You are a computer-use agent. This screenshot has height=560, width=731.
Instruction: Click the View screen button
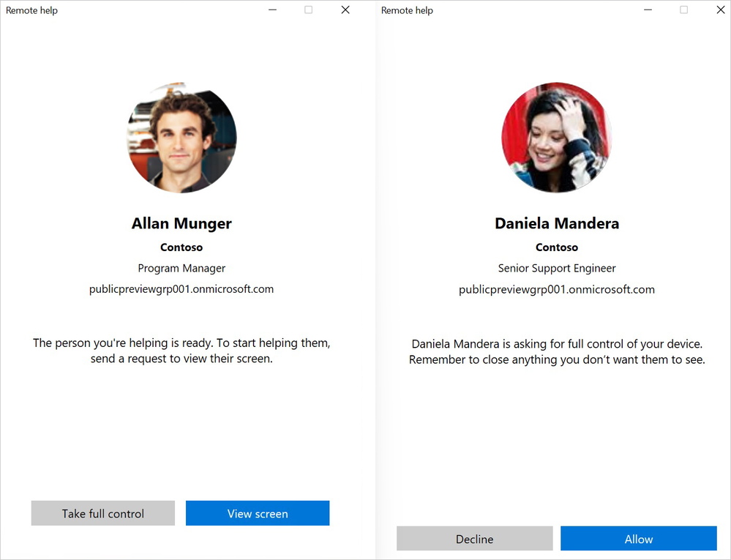coord(258,513)
